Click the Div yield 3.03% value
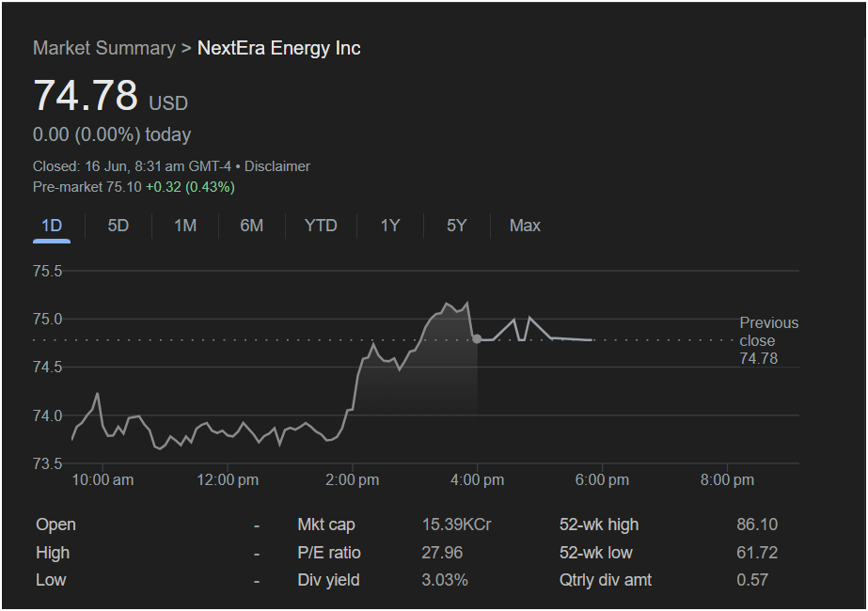The width and height of the screenshot is (868, 611). (445, 580)
